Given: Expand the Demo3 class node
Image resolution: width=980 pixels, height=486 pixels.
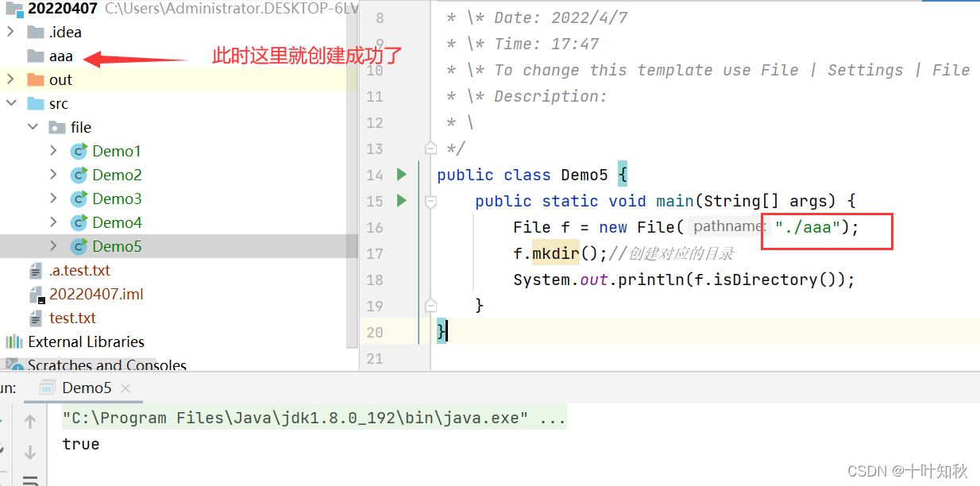Looking at the screenshot, I should 53,199.
